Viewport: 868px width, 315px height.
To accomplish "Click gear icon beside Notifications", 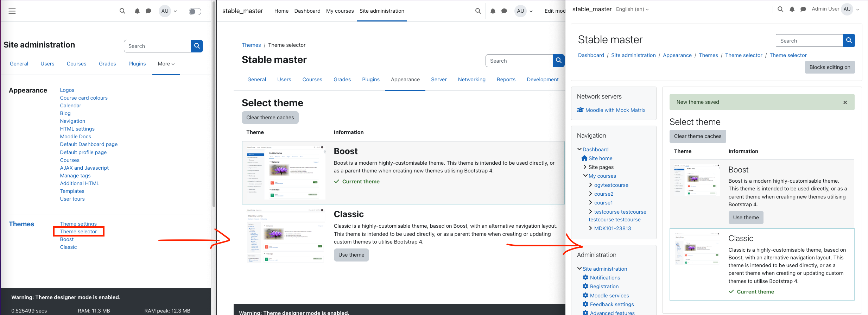I will click(x=585, y=277).
